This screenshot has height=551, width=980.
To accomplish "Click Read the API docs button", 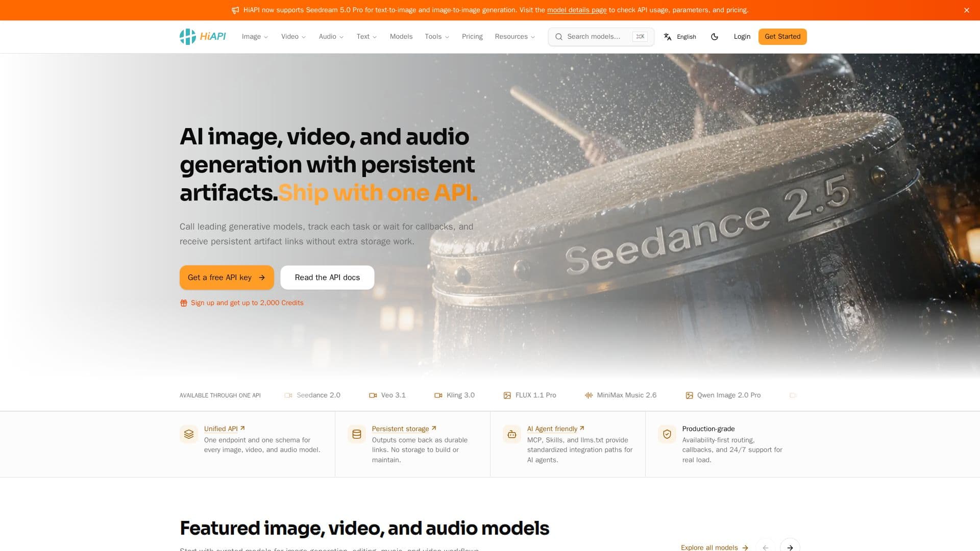I will (x=327, y=278).
